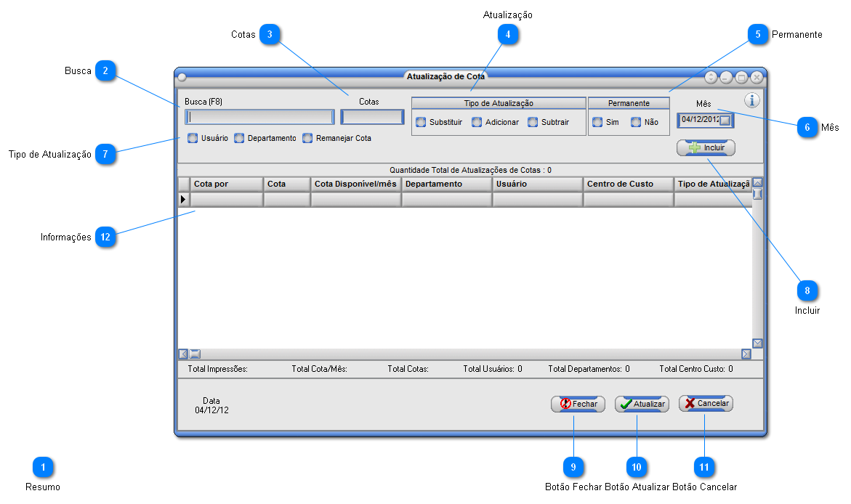851x504 pixels.
Task: Click the horizontal scrollbar thumb
Action: 195,354
